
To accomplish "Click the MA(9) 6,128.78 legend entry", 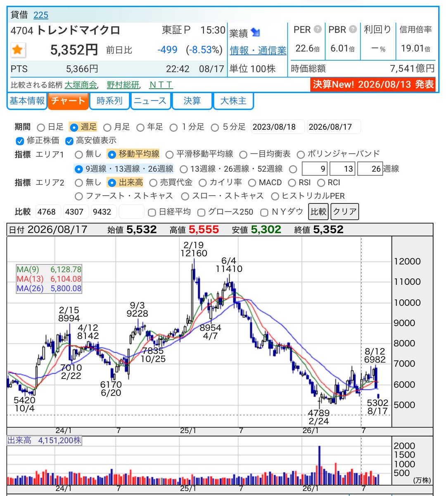I will pos(49,269).
